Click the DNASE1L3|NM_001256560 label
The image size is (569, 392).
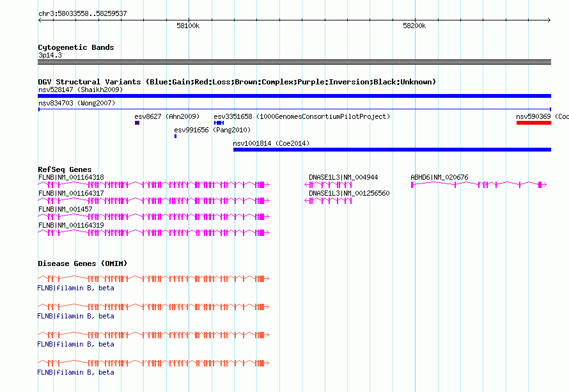tap(349, 193)
